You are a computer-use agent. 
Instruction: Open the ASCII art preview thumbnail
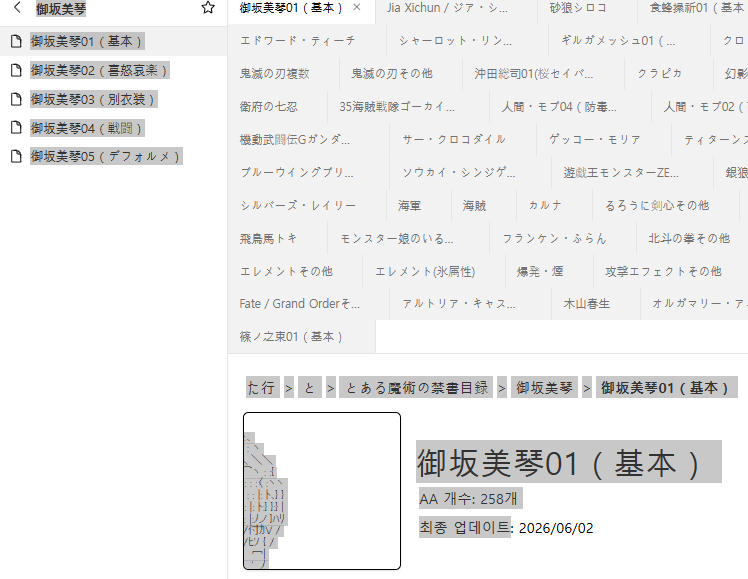point(322,491)
